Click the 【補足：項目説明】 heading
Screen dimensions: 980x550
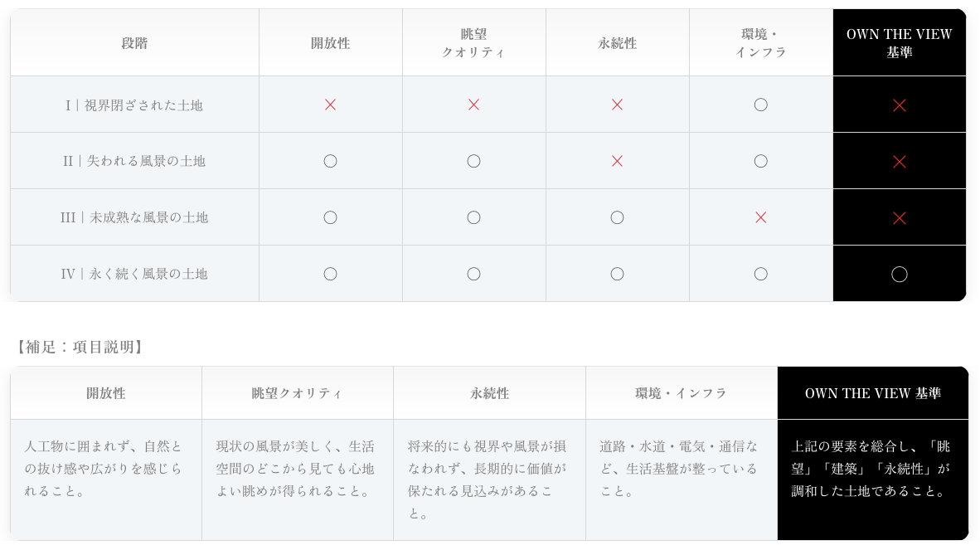click(80, 347)
